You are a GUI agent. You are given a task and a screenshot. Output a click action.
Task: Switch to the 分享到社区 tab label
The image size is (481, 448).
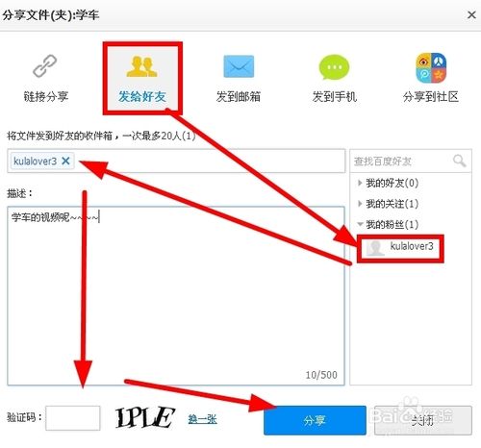click(431, 96)
